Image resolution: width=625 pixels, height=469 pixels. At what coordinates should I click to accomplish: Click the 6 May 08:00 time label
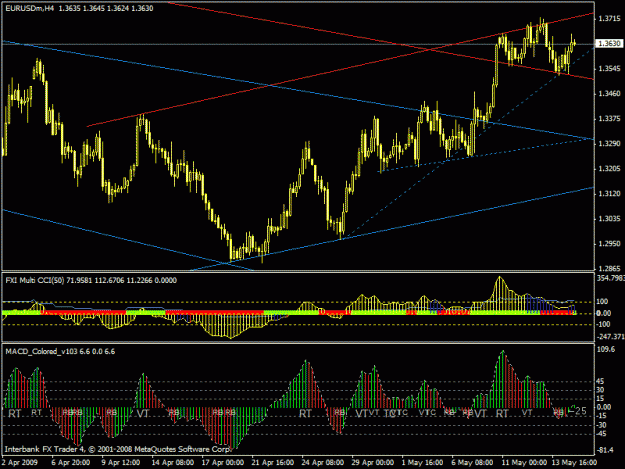[x=472, y=463]
